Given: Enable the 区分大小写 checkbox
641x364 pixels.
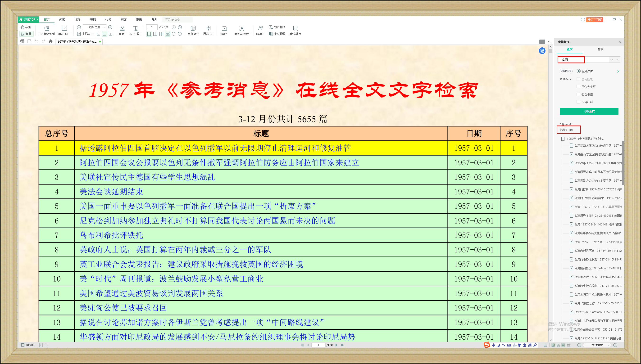Looking at the screenshot, I should point(578,87).
